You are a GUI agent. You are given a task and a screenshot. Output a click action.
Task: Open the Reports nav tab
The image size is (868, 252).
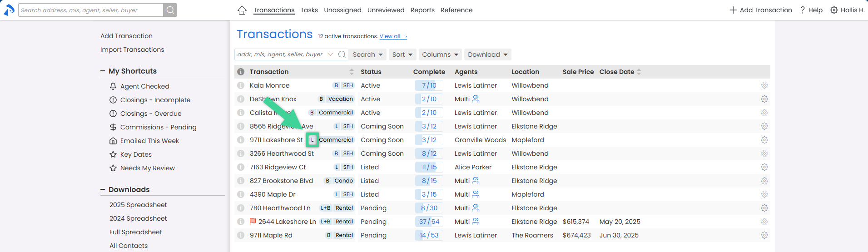coord(422,10)
